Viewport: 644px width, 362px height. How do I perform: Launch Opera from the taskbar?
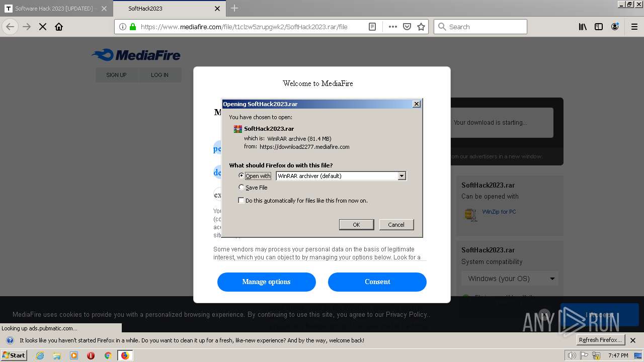tap(91, 355)
